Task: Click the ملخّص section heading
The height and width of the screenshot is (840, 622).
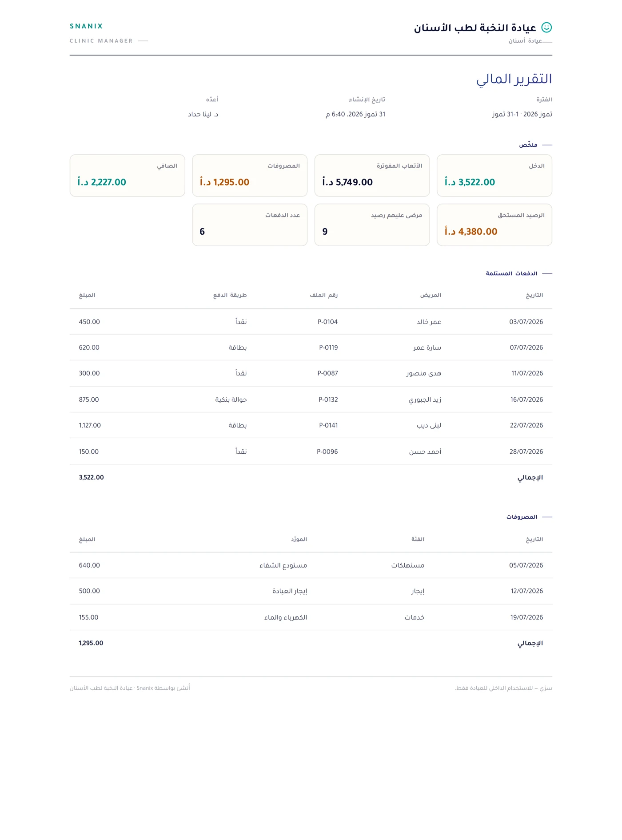Action: 528,145
